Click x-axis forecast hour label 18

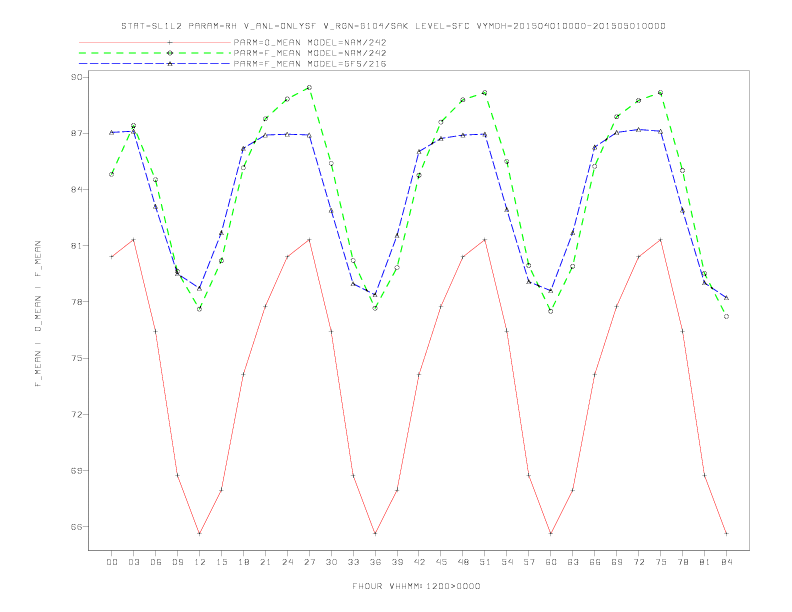[x=243, y=562]
